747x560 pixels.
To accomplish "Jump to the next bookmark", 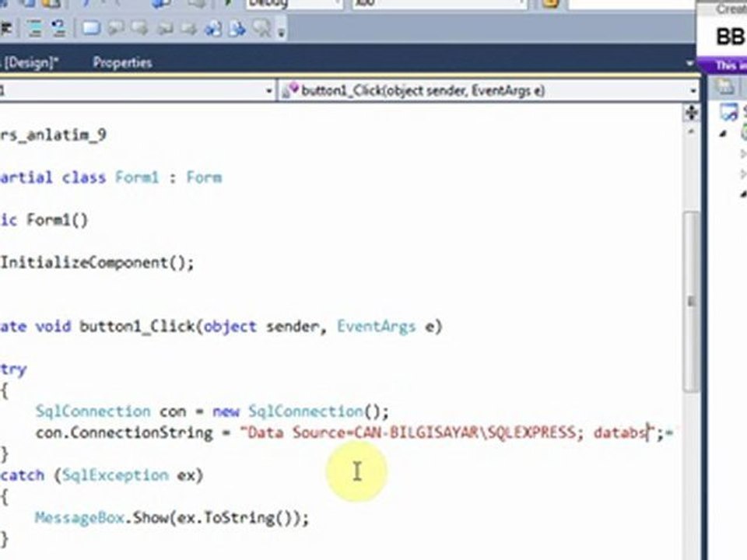I will point(139,29).
